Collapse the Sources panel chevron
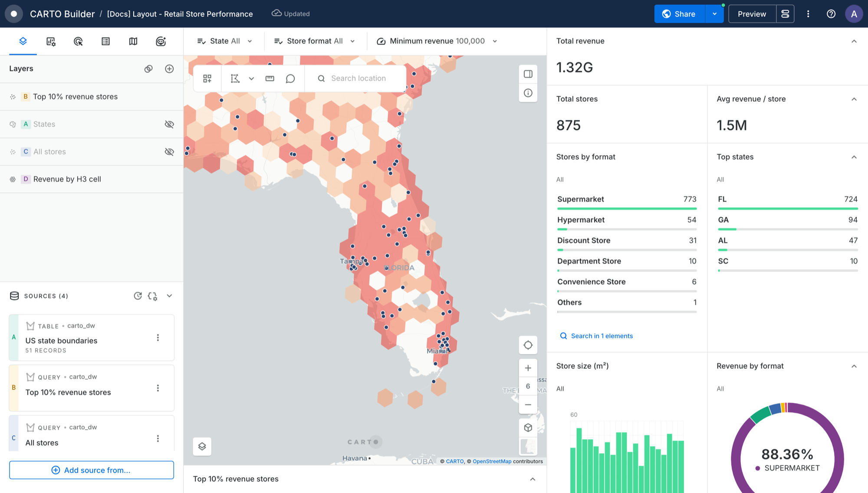 pos(169,296)
